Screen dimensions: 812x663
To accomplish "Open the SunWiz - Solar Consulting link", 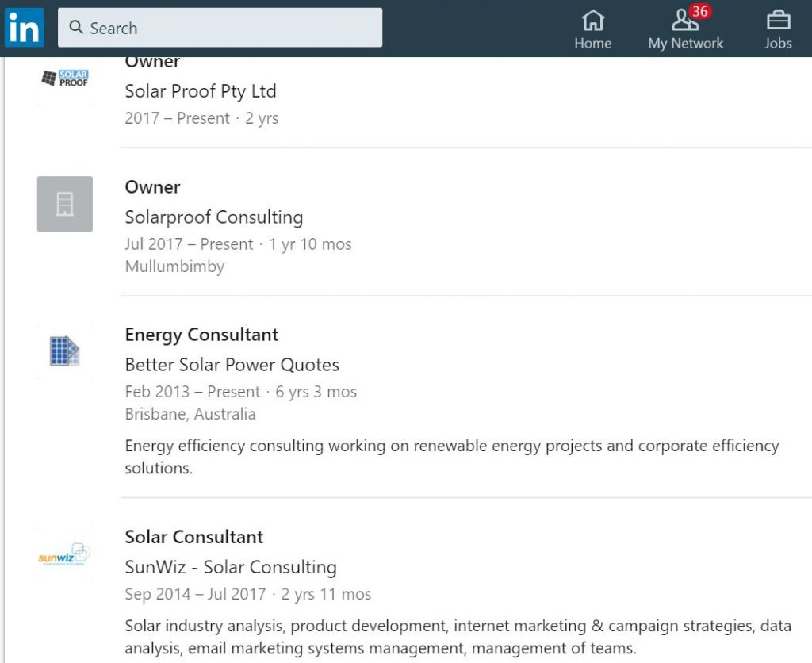I will point(231,567).
